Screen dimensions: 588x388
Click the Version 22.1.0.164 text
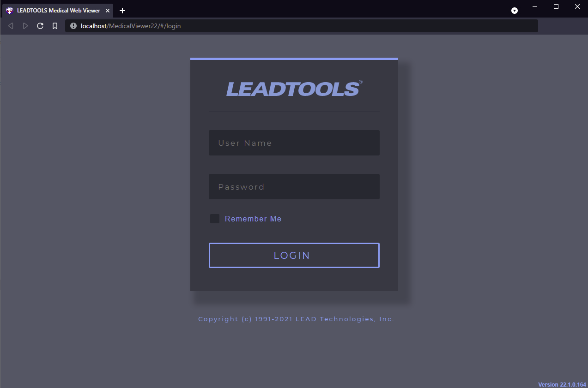(x=562, y=384)
